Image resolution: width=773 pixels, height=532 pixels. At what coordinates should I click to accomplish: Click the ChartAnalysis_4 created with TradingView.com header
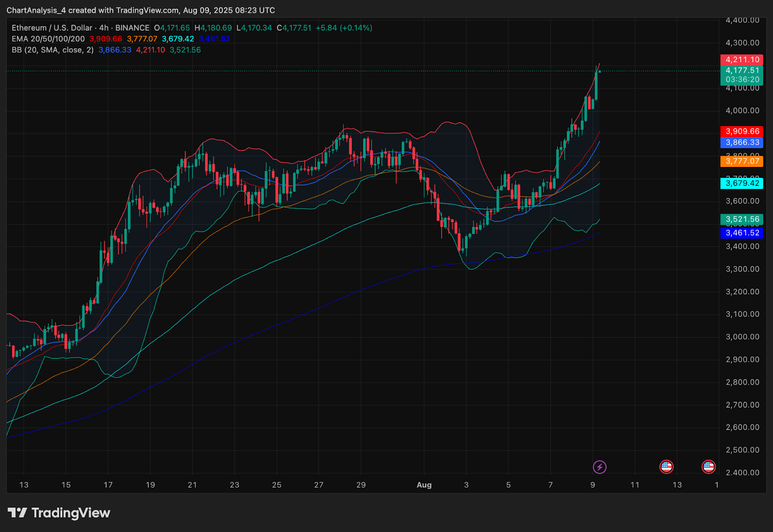(x=141, y=10)
